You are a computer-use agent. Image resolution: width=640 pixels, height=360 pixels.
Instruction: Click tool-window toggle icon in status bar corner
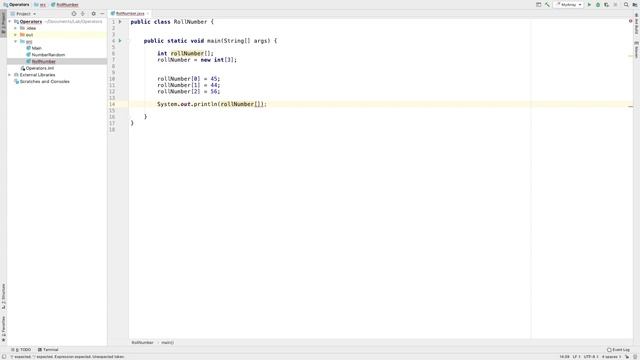pos(4,356)
